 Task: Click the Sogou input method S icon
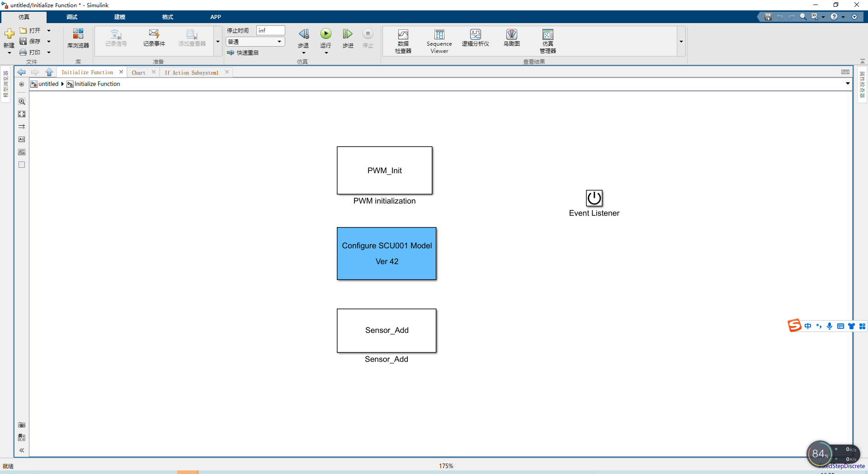(794, 326)
